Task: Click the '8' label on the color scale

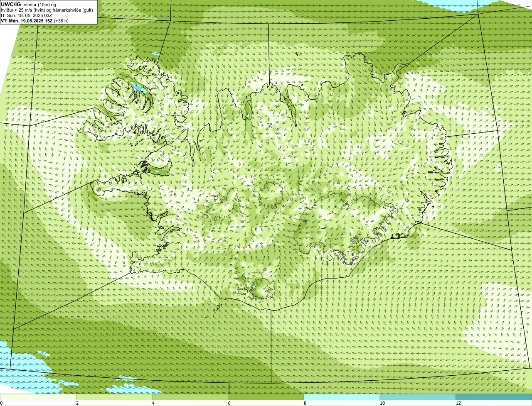Action: point(305,403)
